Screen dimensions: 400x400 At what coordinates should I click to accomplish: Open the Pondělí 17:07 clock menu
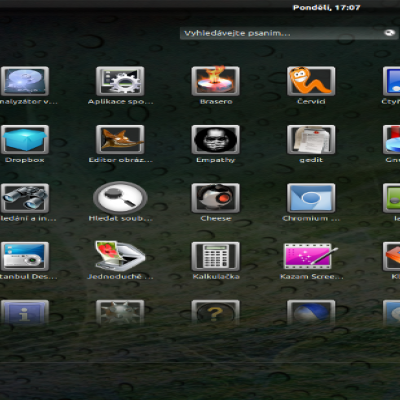326,7
